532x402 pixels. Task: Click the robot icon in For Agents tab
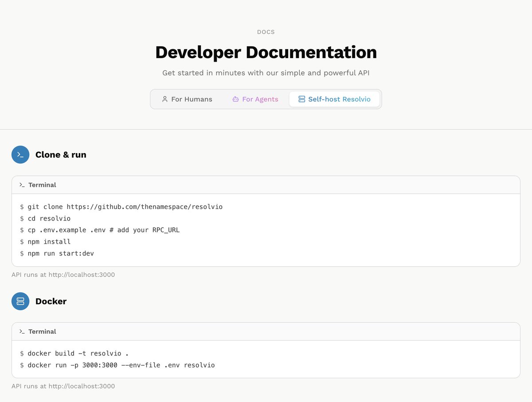(x=235, y=99)
